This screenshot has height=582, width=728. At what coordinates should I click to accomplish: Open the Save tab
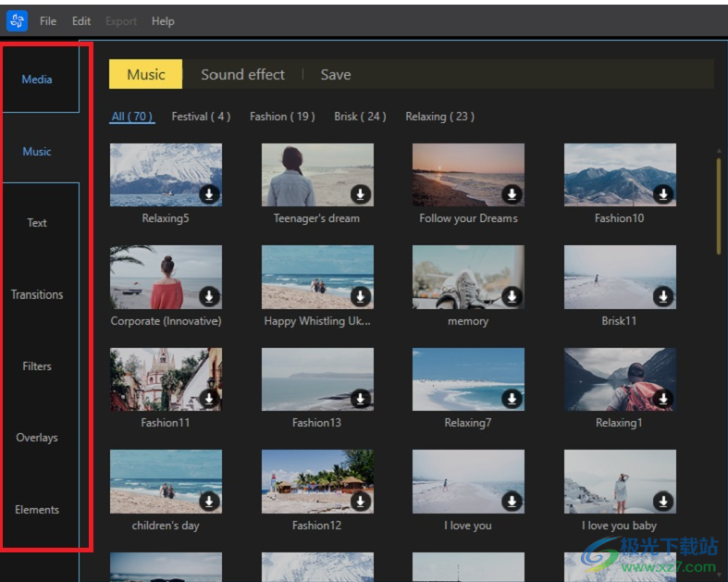(336, 74)
